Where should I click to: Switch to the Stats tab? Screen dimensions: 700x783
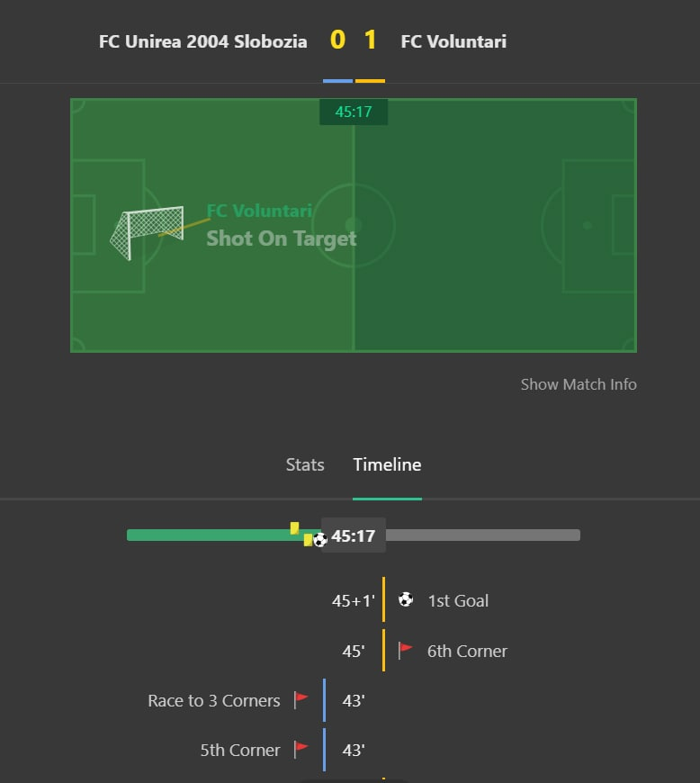[x=304, y=464]
